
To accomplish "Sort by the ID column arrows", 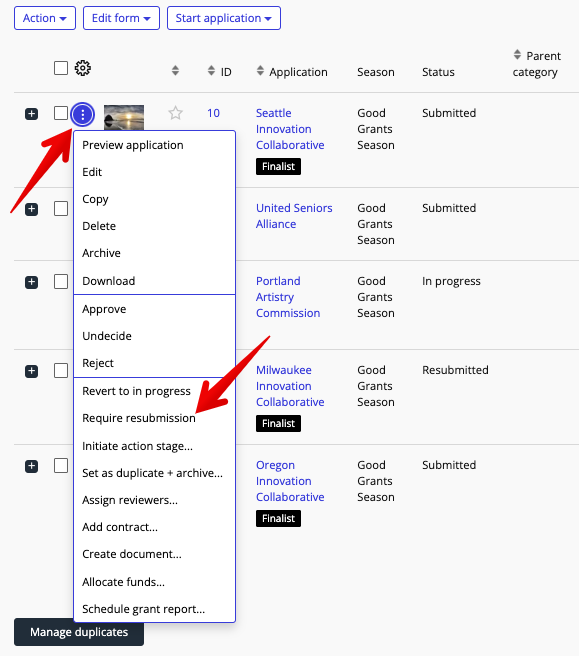I will coord(211,71).
